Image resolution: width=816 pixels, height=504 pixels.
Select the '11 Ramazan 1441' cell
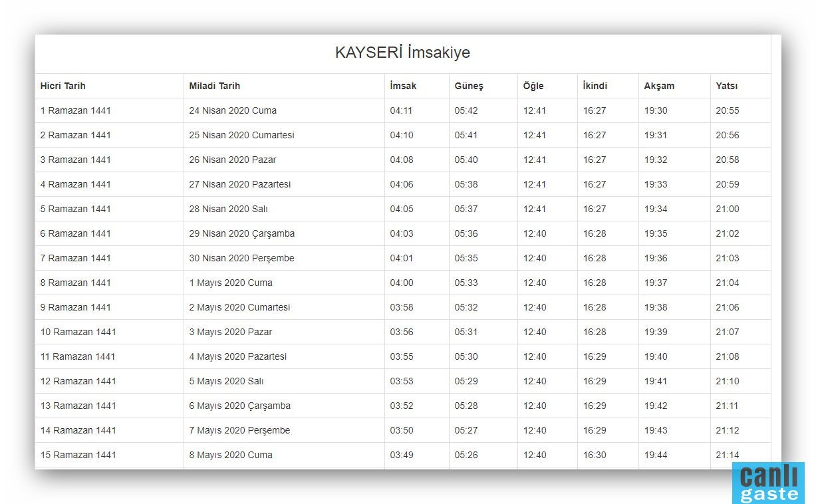pos(78,356)
